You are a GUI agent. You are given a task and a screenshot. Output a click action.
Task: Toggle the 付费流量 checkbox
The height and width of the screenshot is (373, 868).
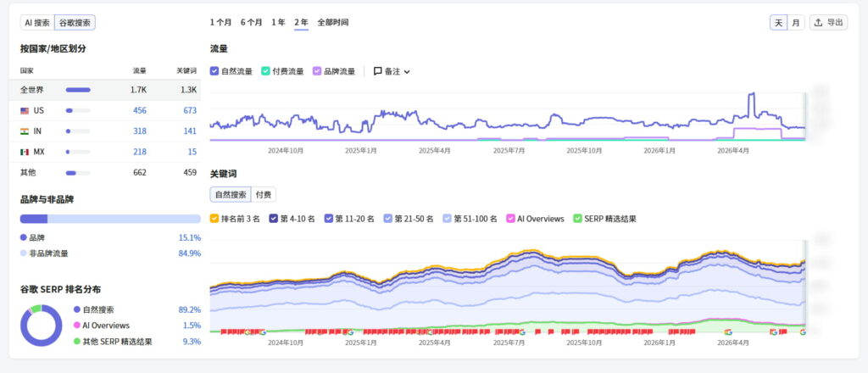[x=265, y=71]
